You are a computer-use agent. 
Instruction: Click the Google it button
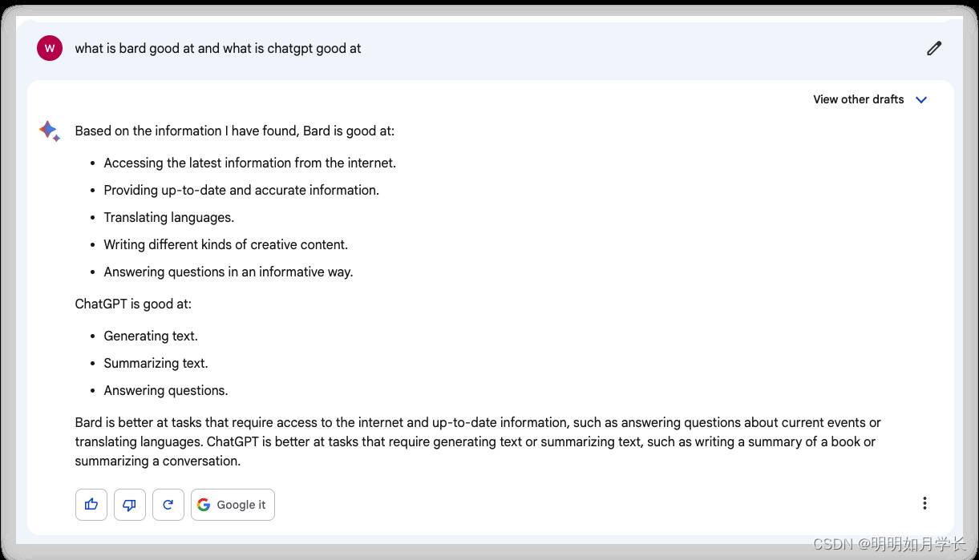tap(233, 505)
